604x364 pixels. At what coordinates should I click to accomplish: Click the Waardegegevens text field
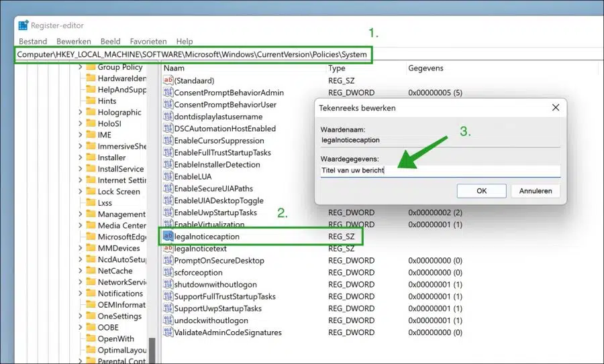tap(440, 170)
